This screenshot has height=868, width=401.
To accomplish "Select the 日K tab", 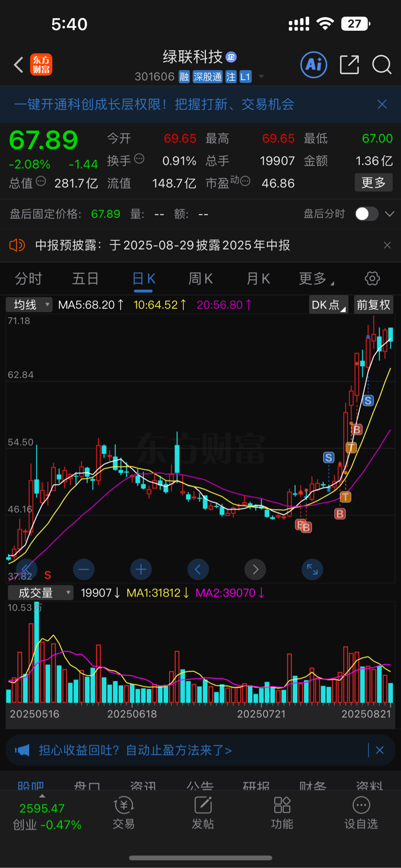I will pyautogui.click(x=144, y=278).
